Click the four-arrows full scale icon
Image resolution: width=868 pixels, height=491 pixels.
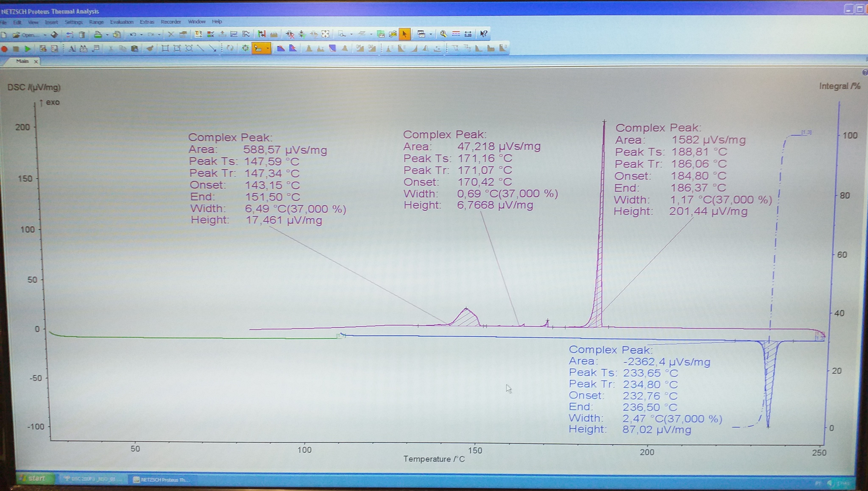[x=325, y=34]
